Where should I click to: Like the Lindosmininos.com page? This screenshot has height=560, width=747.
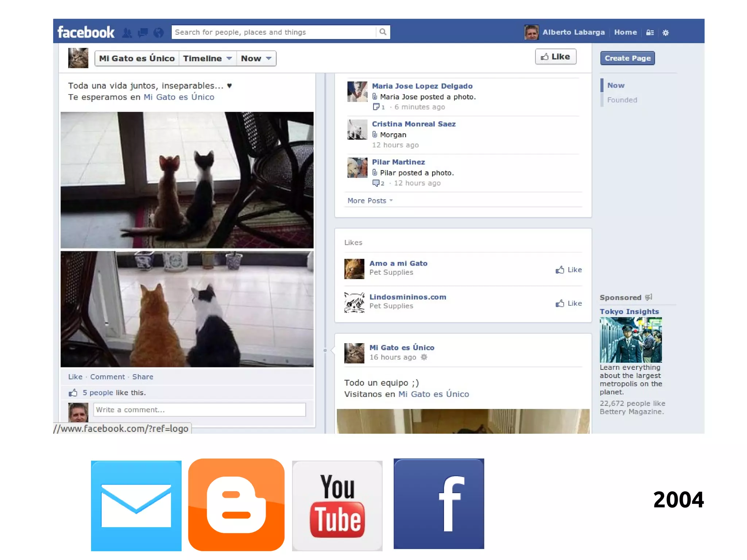[x=569, y=303]
